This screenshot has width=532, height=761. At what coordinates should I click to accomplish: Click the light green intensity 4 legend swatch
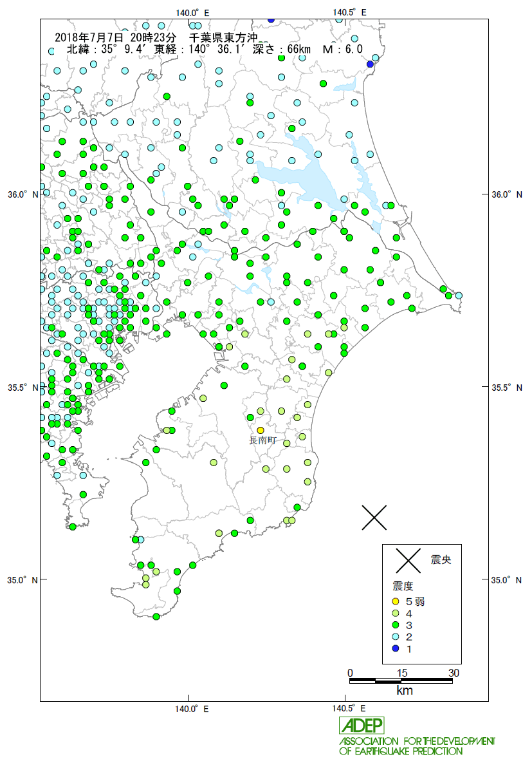(x=397, y=614)
